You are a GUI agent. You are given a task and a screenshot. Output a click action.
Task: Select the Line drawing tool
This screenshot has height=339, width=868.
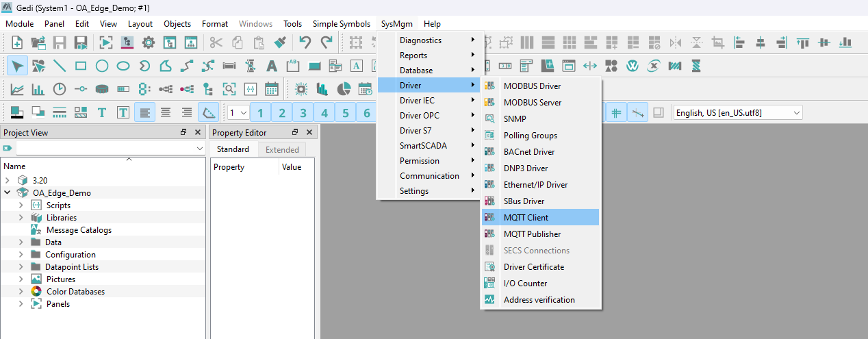point(60,66)
